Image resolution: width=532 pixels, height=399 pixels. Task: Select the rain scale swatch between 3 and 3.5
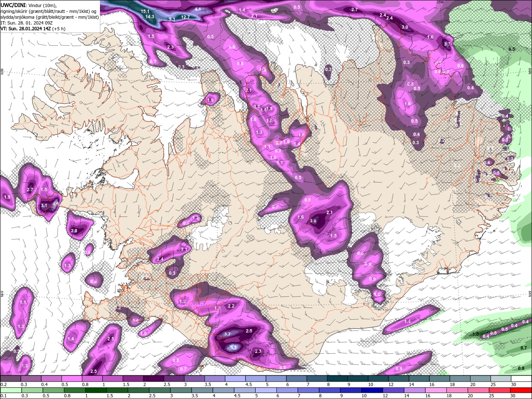point(181,390)
